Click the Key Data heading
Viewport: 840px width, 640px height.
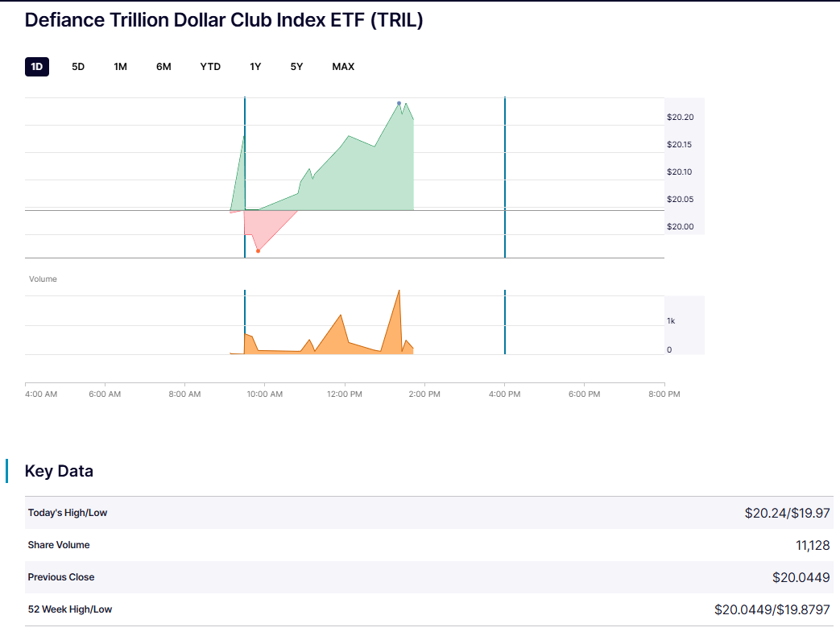pyautogui.click(x=59, y=471)
